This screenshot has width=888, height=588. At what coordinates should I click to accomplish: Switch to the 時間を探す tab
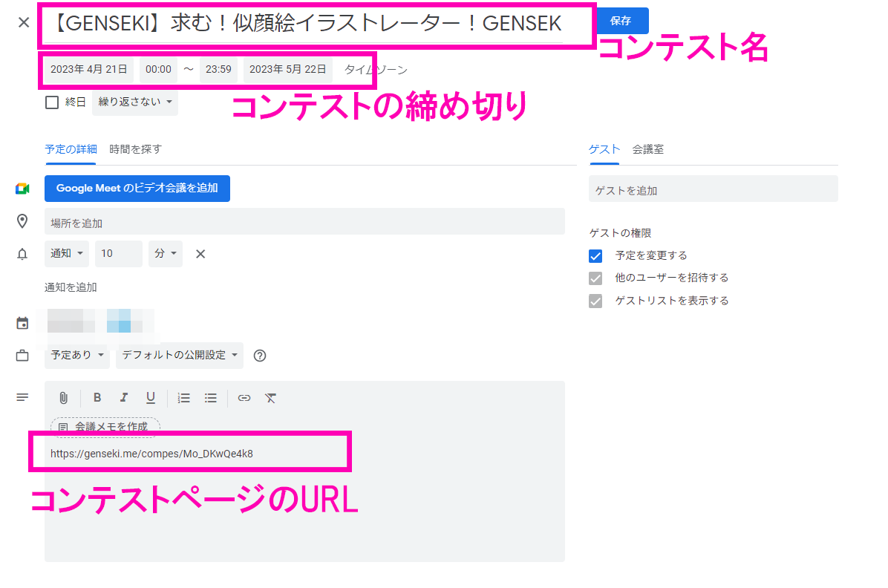click(x=135, y=149)
